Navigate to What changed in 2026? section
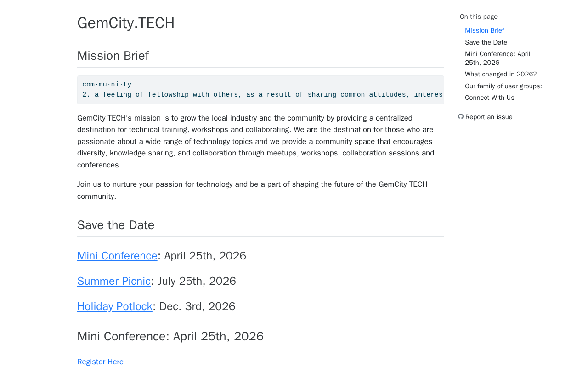This screenshot has width=588, height=368. pyautogui.click(x=501, y=74)
